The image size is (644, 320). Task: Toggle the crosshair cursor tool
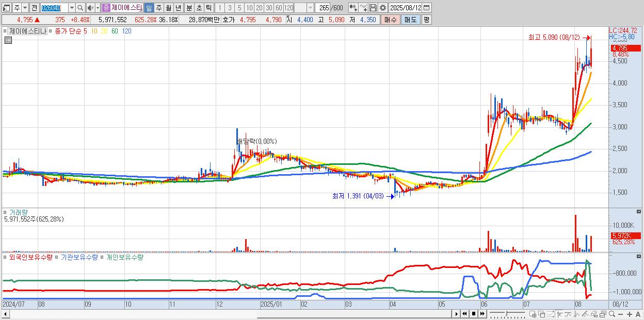click(x=559, y=314)
